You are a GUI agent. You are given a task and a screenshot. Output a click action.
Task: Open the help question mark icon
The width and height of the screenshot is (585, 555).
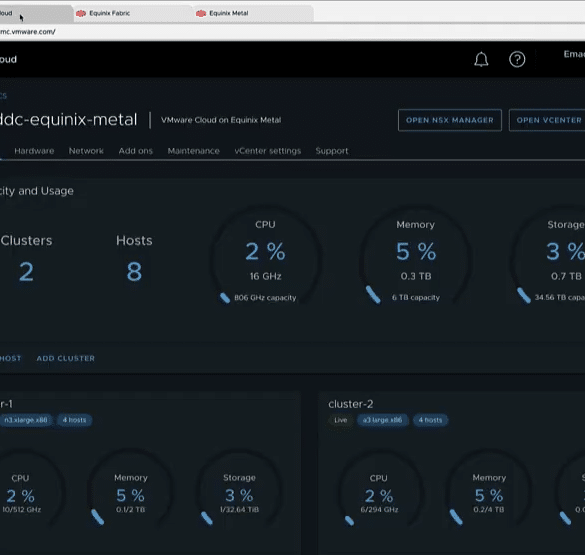(x=517, y=59)
